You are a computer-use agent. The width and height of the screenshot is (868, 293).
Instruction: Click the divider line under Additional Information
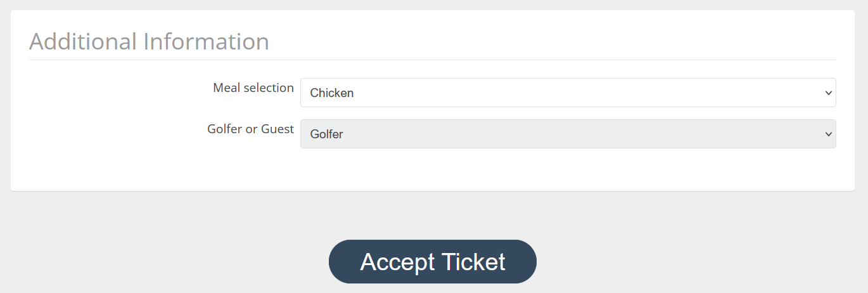point(433,60)
